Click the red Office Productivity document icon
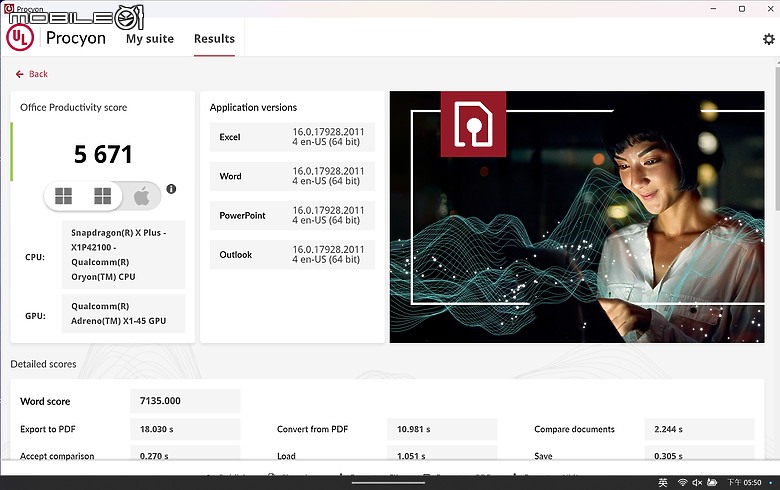 (473, 124)
